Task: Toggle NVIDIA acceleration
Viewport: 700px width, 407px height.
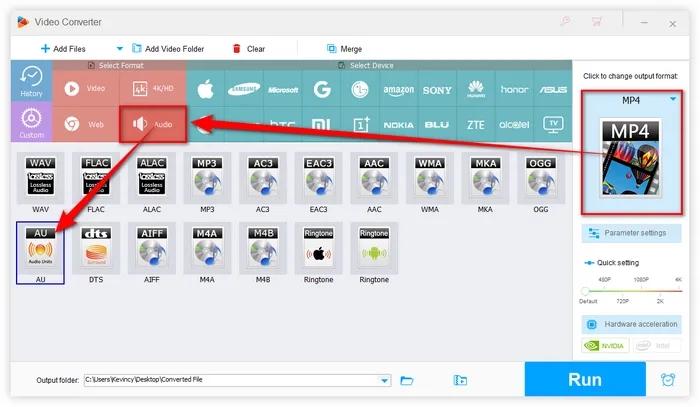Action: tap(605, 345)
